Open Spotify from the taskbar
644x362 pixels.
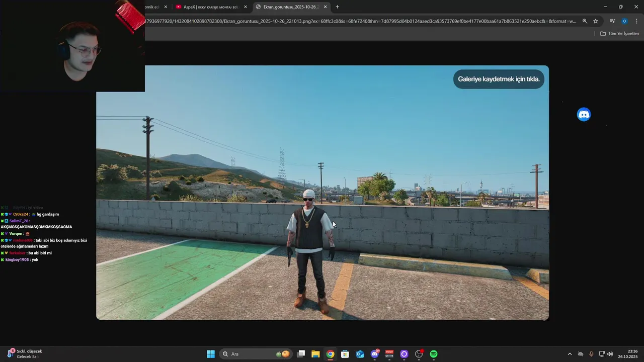click(x=434, y=354)
